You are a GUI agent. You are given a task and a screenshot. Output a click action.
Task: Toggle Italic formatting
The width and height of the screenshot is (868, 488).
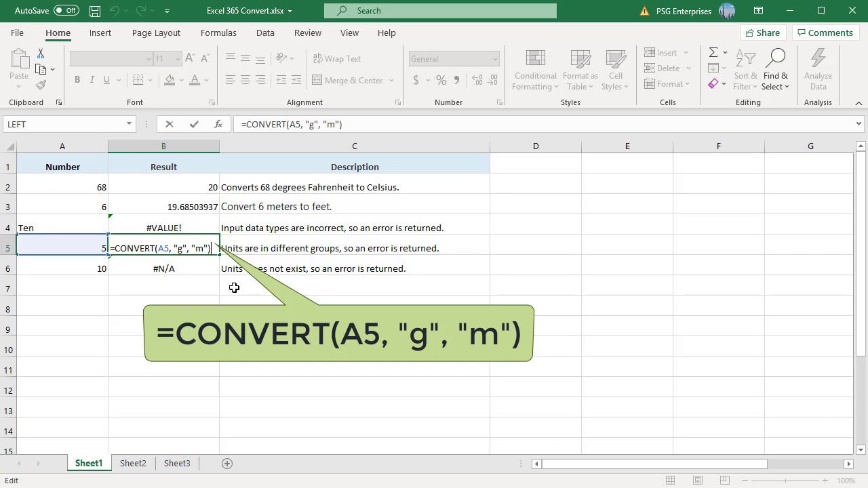(x=92, y=80)
